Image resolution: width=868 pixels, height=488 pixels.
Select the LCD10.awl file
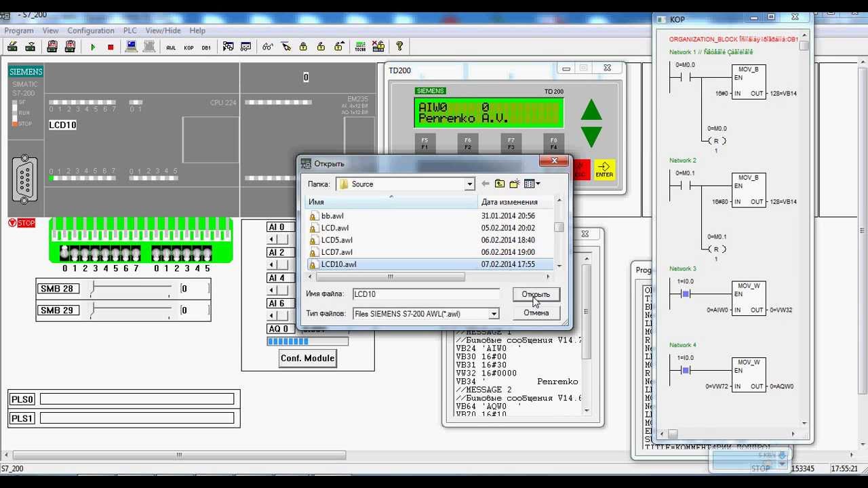pos(430,264)
